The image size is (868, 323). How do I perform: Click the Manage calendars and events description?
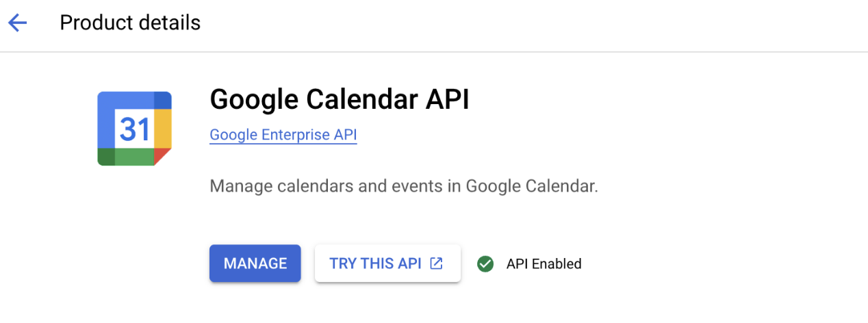point(404,186)
